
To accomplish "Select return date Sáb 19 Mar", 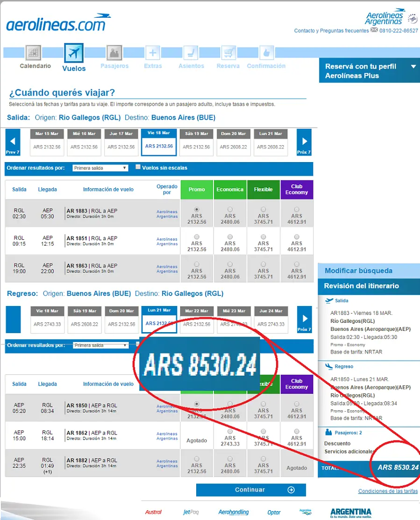I will click(85, 320).
